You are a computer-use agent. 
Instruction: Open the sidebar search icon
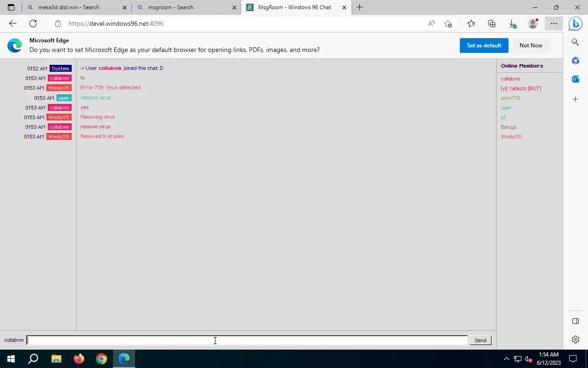coord(576,42)
